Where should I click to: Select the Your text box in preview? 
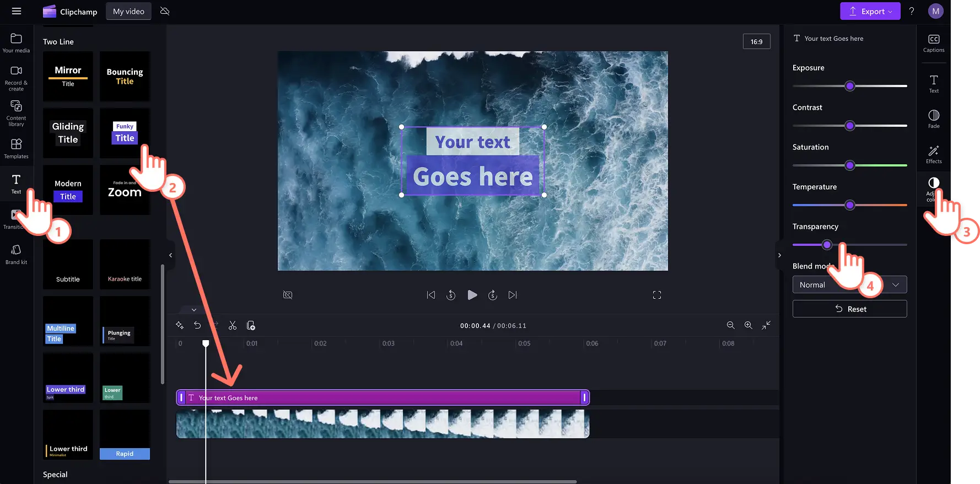pos(473,142)
